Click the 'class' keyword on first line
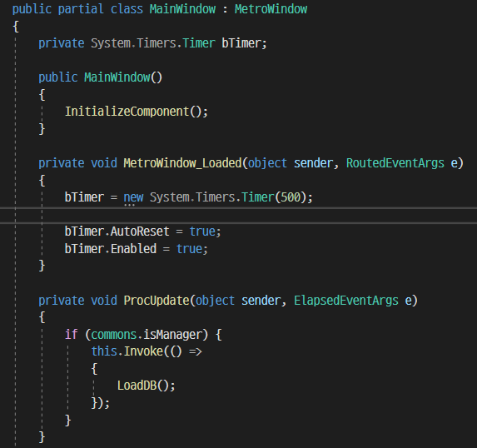477x448 pixels. [x=127, y=9]
